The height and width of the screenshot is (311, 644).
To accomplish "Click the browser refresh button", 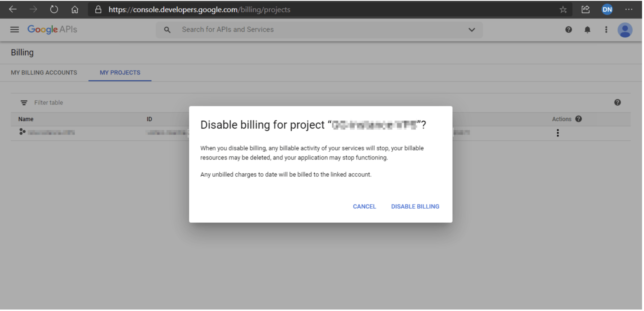I will [x=54, y=10].
